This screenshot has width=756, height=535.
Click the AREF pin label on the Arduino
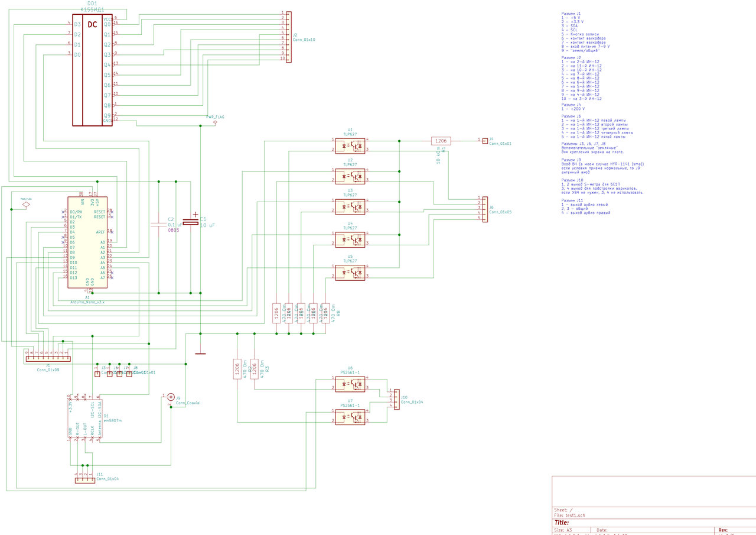pos(101,232)
